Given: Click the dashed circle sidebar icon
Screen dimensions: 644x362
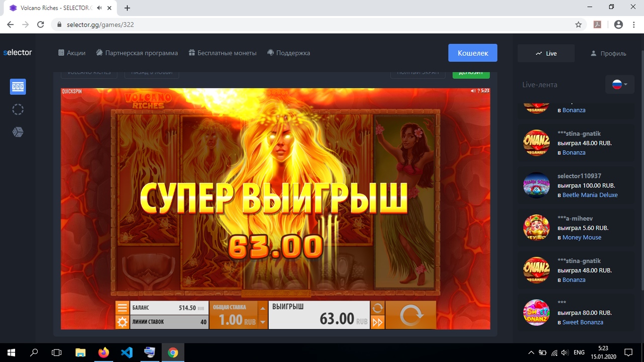Looking at the screenshot, I should click(18, 109).
